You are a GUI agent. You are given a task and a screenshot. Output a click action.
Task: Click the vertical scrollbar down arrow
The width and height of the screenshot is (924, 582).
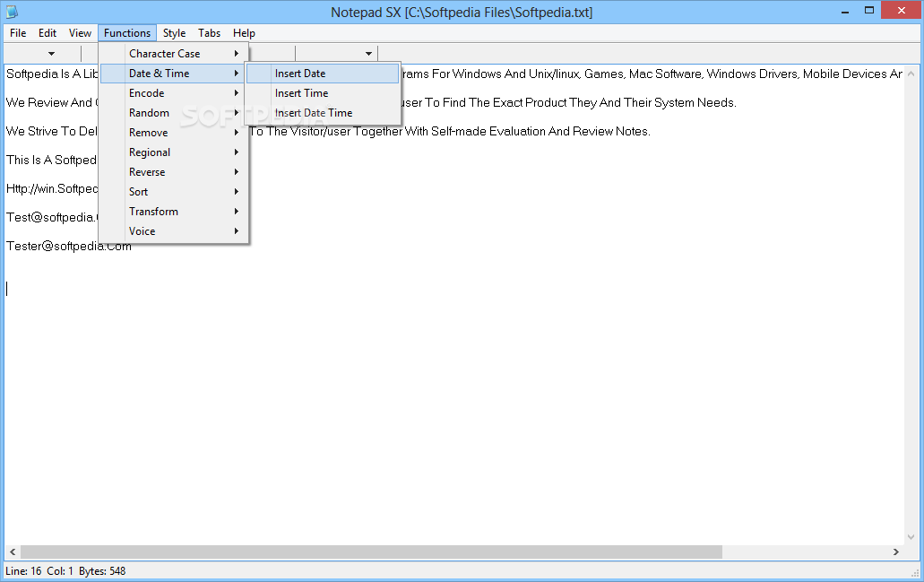(911, 536)
